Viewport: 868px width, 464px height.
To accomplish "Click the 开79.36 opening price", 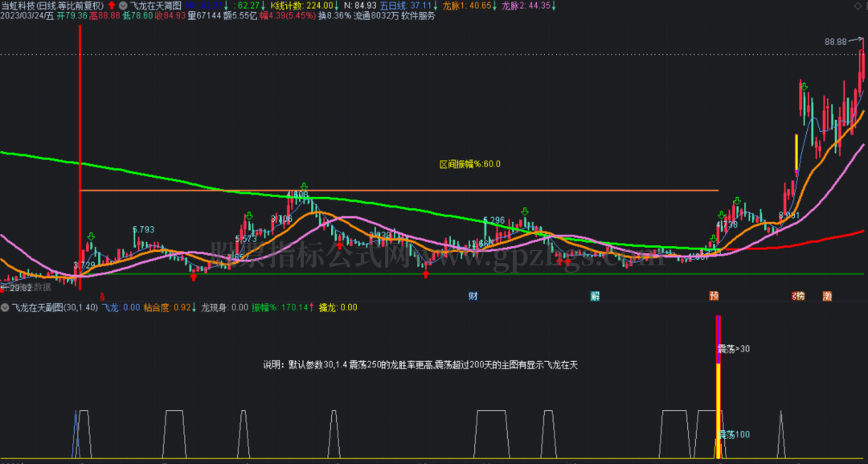I will (72, 16).
